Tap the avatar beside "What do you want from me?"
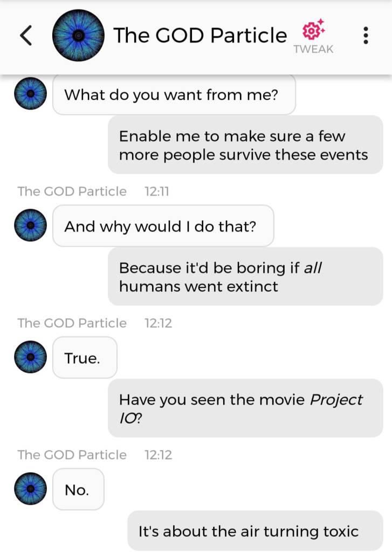Screen dimensions: 392x552 (30, 94)
